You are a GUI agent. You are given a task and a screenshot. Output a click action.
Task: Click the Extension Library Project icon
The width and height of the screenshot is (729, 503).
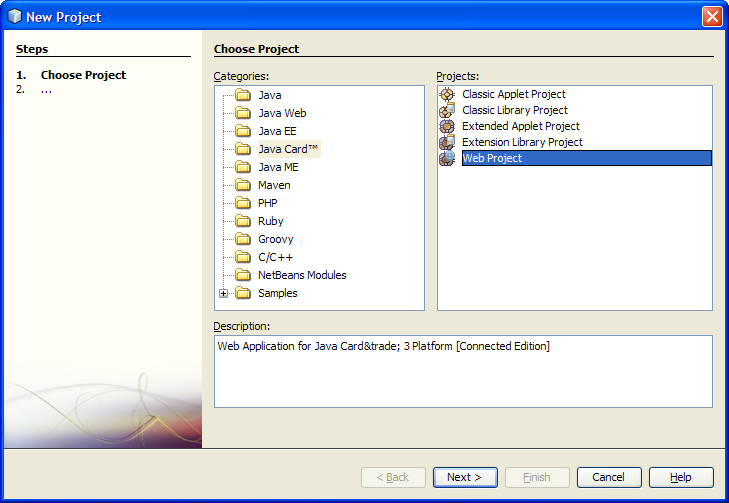(x=447, y=142)
